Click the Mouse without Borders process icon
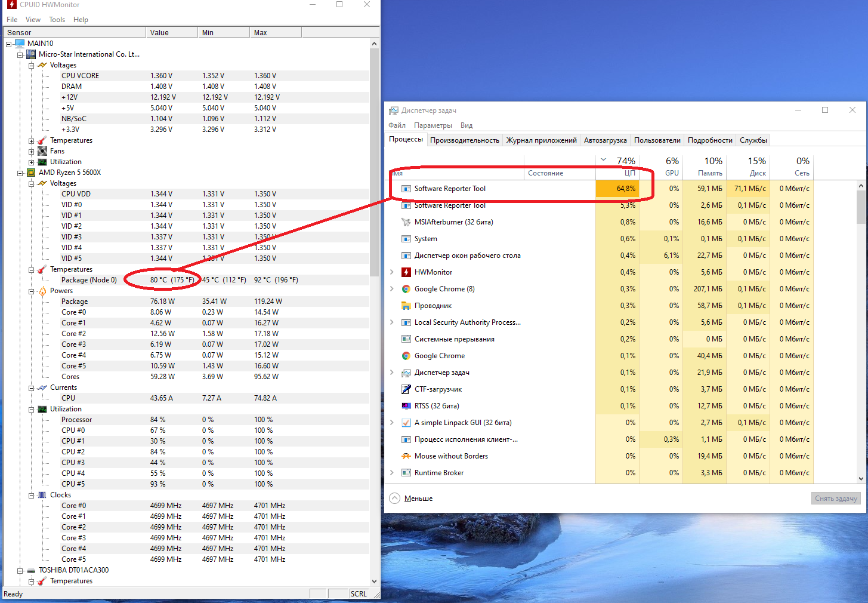 point(406,456)
